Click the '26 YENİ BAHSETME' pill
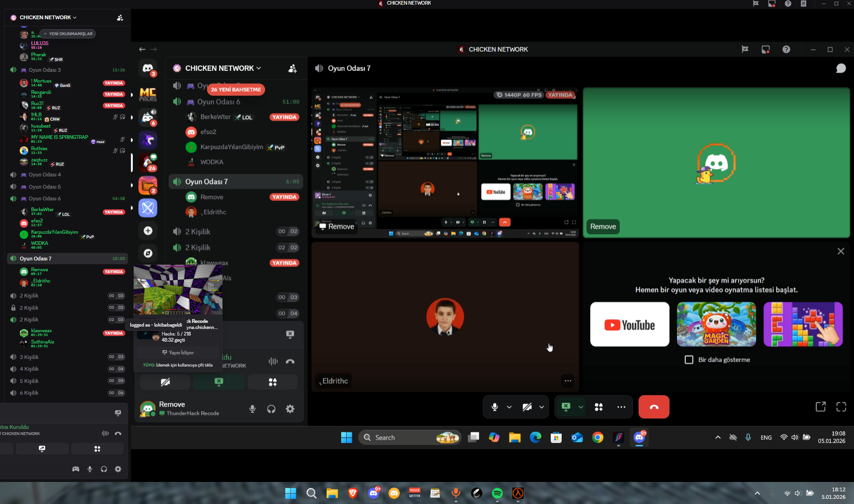The width and height of the screenshot is (854, 504). (x=236, y=90)
